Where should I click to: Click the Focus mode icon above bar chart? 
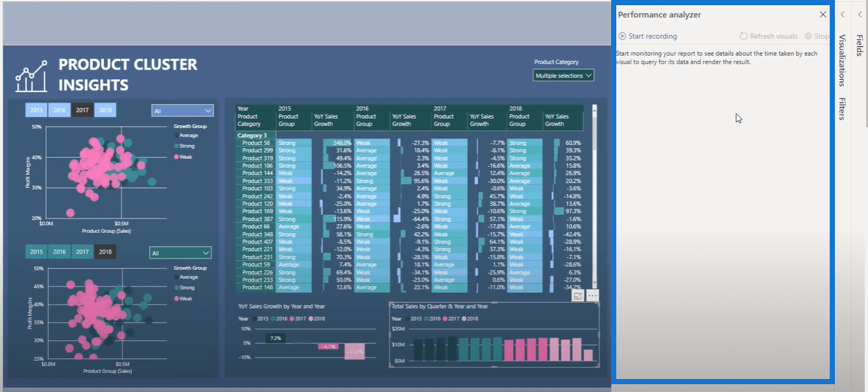(577, 295)
